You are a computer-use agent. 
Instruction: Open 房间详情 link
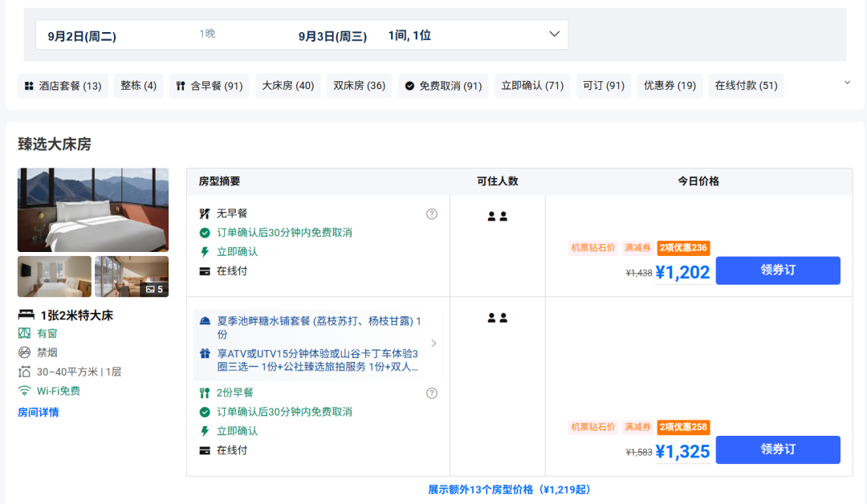coord(39,413)
